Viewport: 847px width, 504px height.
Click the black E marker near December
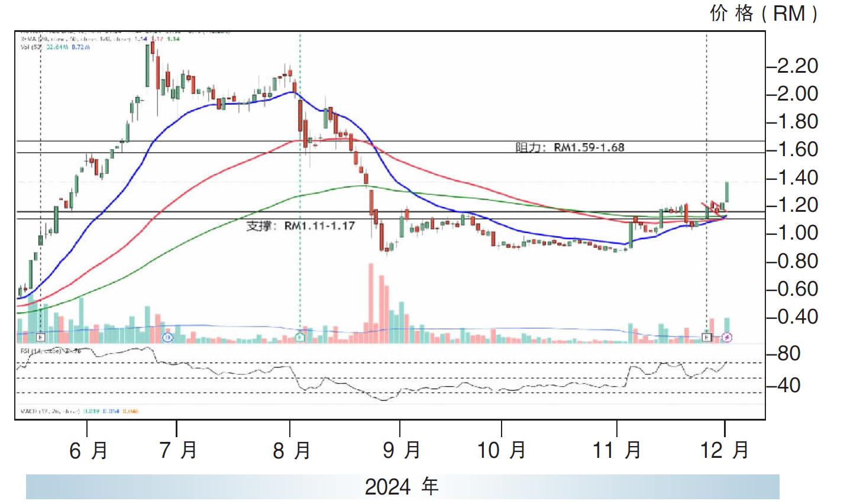click(x=707, y=337)
